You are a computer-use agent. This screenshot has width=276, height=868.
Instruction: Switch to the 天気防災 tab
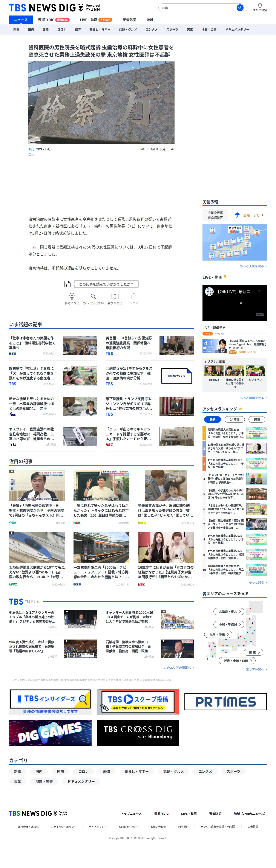(129, 20)
